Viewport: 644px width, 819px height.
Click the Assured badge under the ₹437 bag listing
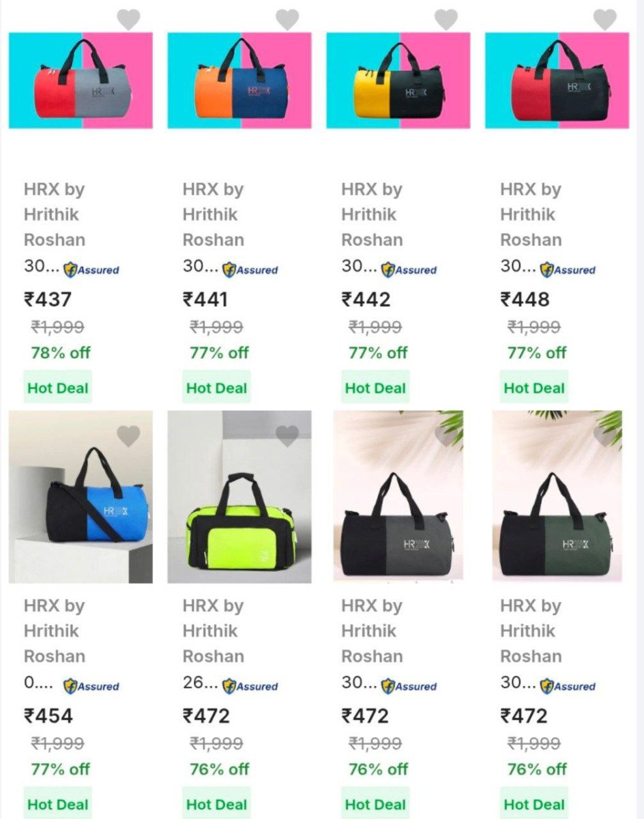pos(91,270)
